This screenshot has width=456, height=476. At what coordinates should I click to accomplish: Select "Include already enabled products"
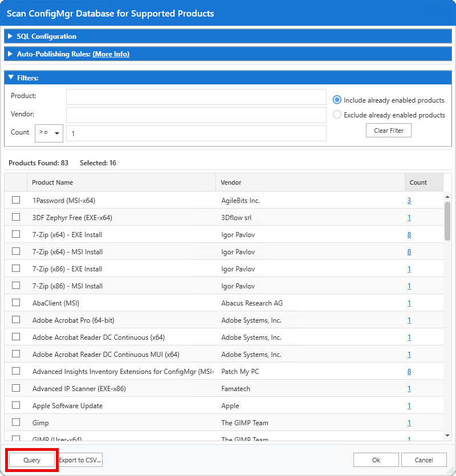336,100
